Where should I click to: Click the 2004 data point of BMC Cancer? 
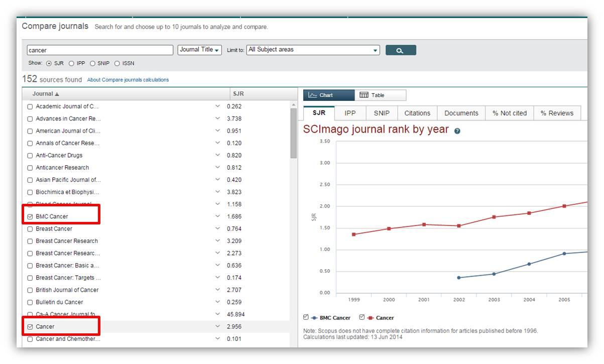click(529, 264)
